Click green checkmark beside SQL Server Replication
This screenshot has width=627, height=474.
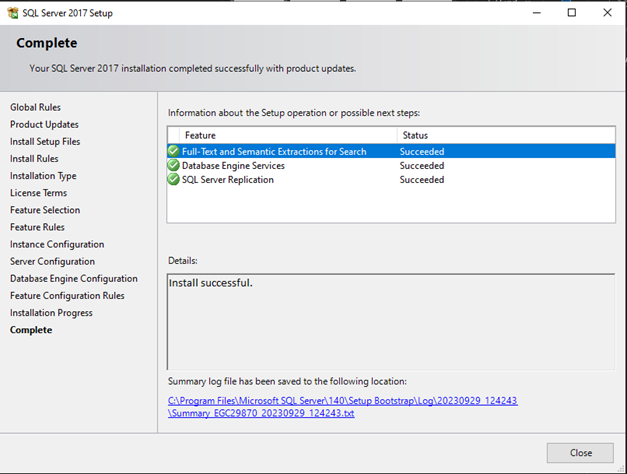(x=174, y=180)
